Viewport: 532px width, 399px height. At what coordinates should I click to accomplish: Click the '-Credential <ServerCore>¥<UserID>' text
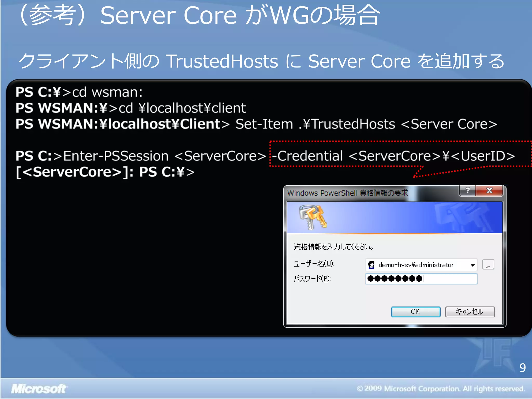(x=393, y=156)
